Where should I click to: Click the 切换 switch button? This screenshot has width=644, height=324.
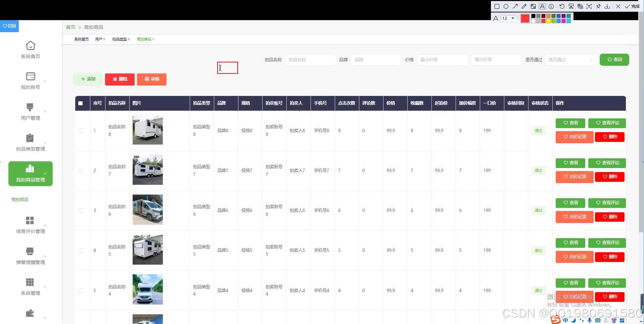tap(9, 26)
